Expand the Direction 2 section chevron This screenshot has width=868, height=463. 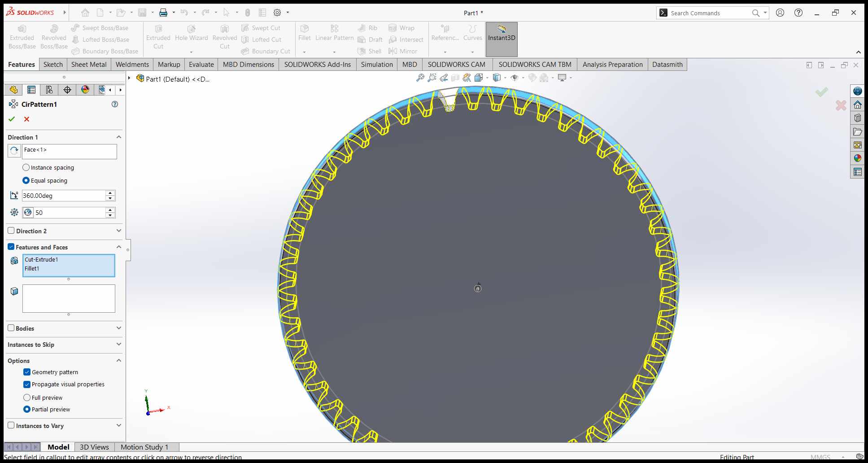tap(119, 231)
